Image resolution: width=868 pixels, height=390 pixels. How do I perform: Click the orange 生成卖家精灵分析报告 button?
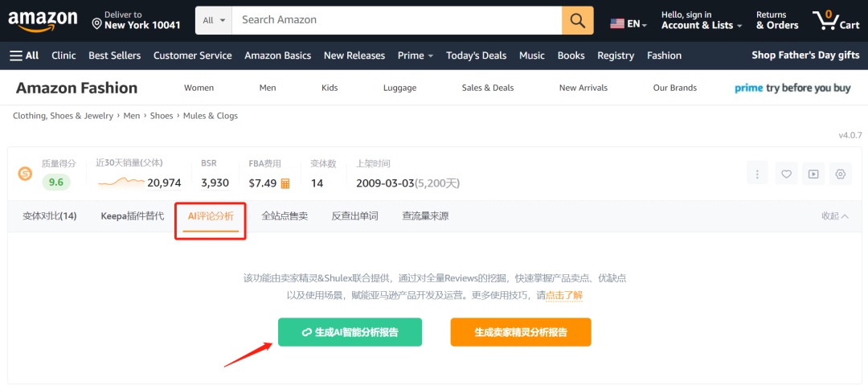tap(521, 332)
